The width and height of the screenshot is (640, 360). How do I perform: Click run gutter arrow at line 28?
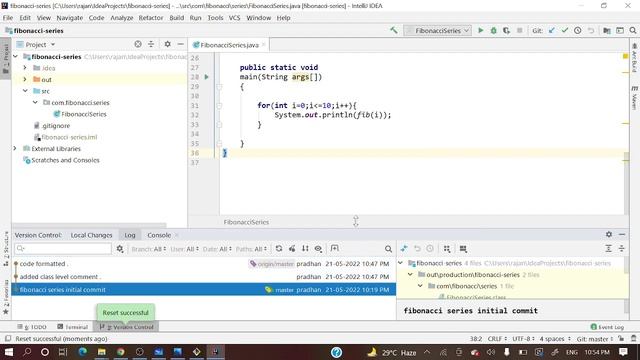(207, 77)
